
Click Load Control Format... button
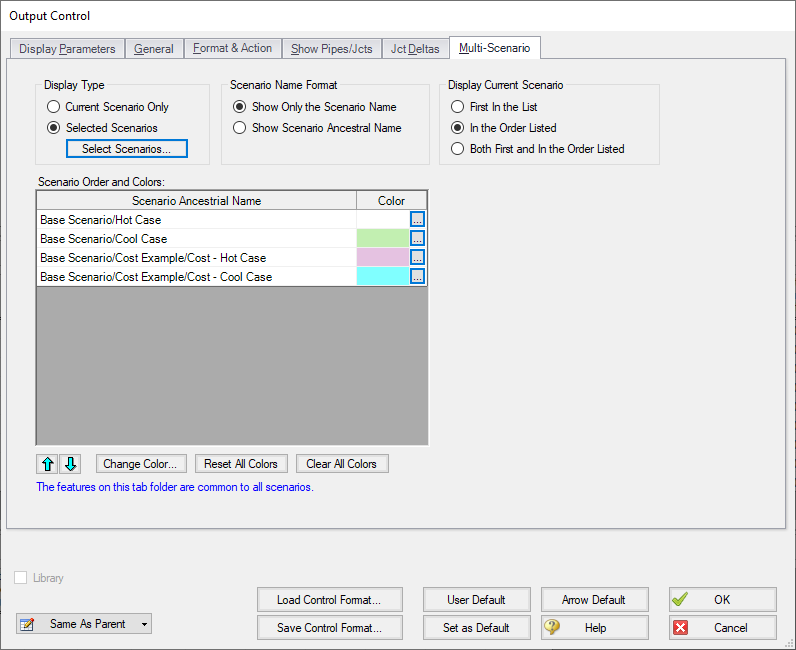[x=329, y=600]
